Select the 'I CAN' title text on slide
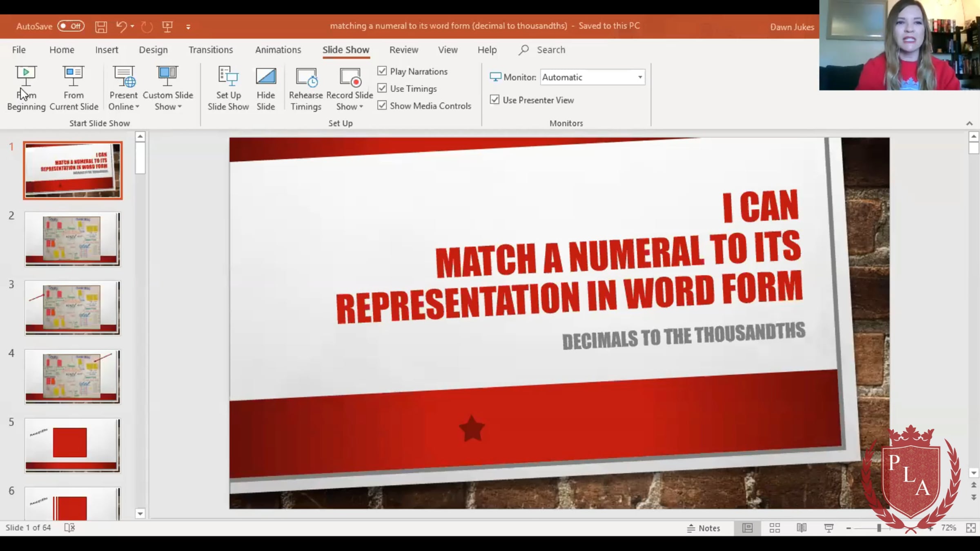Screen dimensions: 980x551 tap(761, 207)
